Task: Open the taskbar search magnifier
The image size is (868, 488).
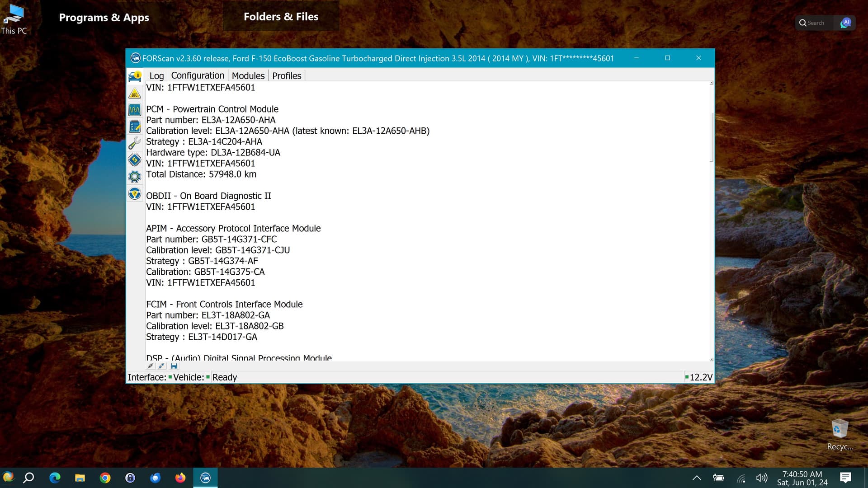Action: coord(29,478)
